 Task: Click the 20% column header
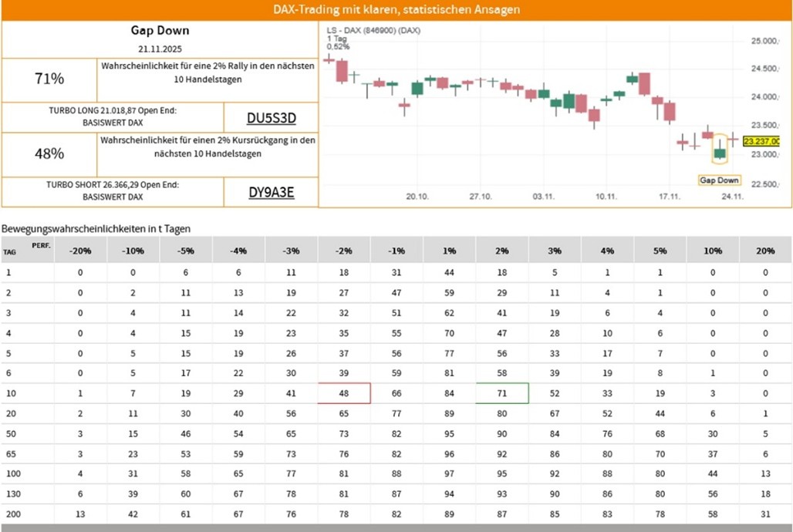(765, 251)
